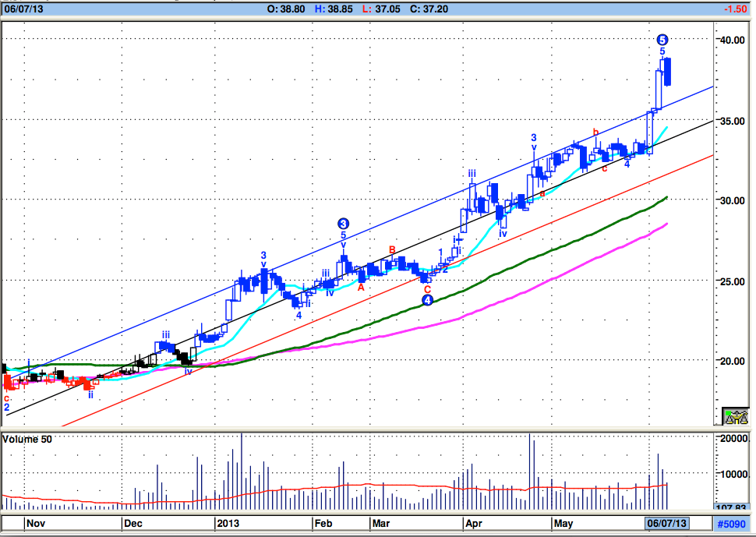Click the Apr label on time axis
The image size is (756, 537).
(474, 524)
